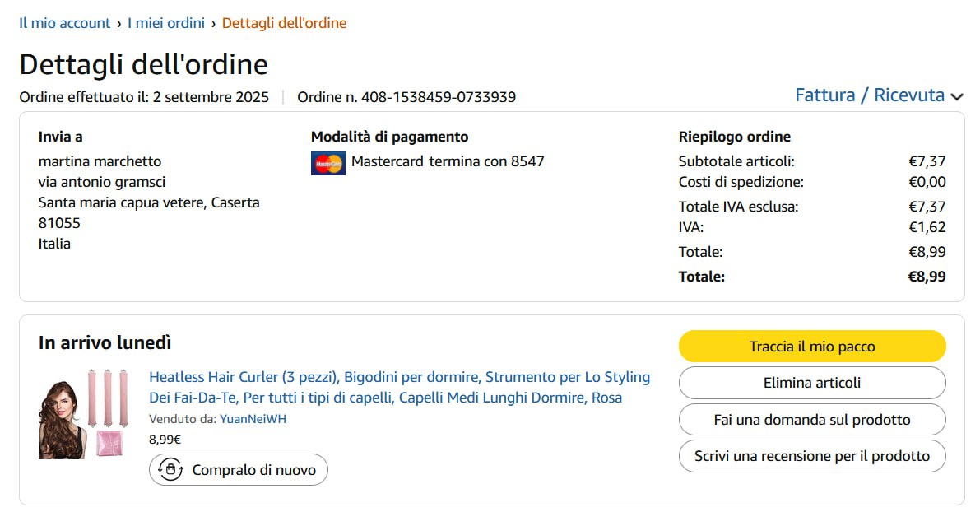The height and width of the screenshot is (512, 980).
Task: Click address line 'via antonio gramsci'
Action: pos(102,182)
